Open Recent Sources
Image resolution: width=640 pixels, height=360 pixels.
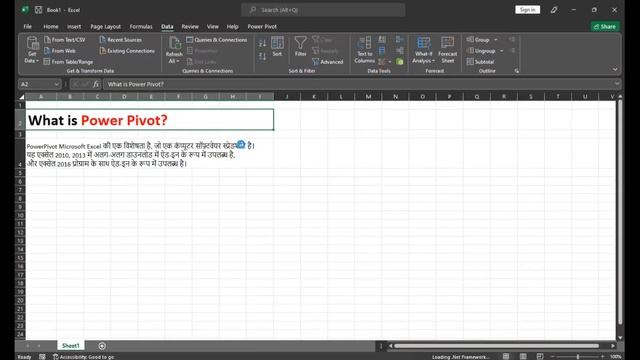click(x=120, y=40)
